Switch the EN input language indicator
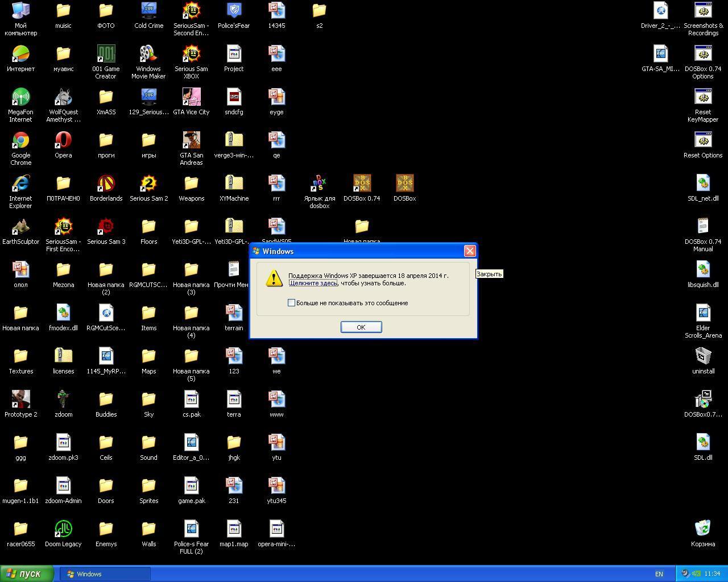This screenshot has width=728, height=582. [659, 574]
